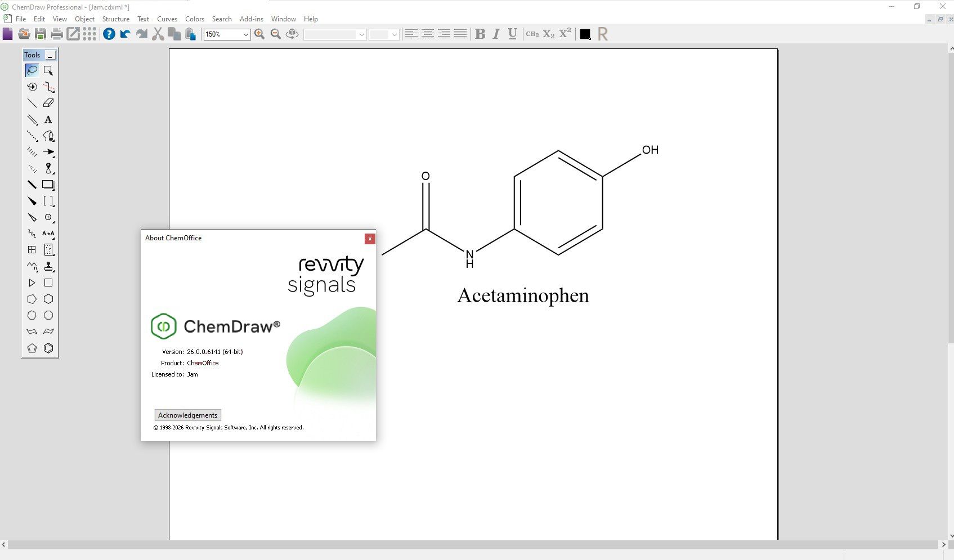Open the Colors menu
954x560 pixels.
[195, 19]
